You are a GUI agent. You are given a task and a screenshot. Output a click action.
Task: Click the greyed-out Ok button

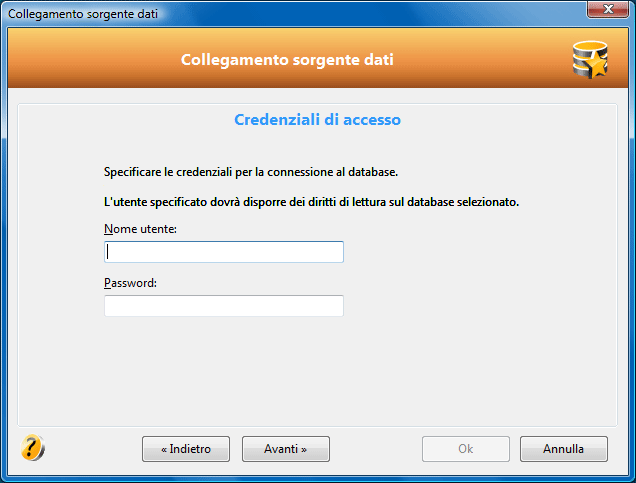(x=466, y=449)
